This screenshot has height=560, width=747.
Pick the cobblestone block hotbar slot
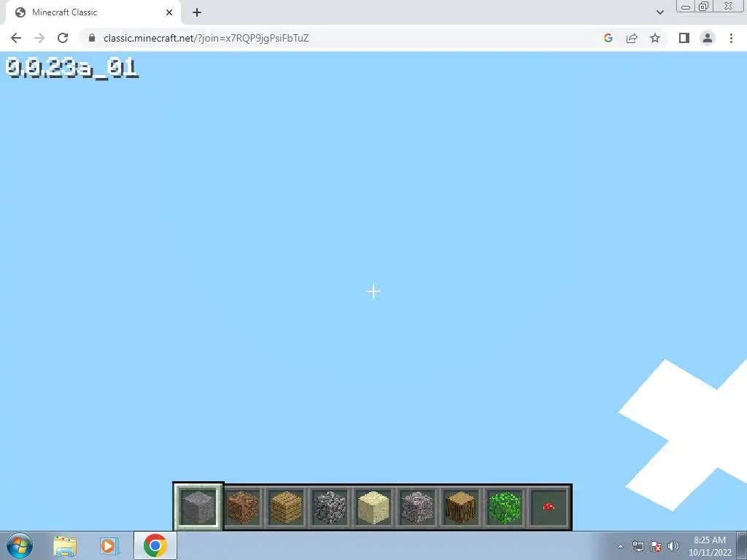pyautogui.click(x=330, y=507)
